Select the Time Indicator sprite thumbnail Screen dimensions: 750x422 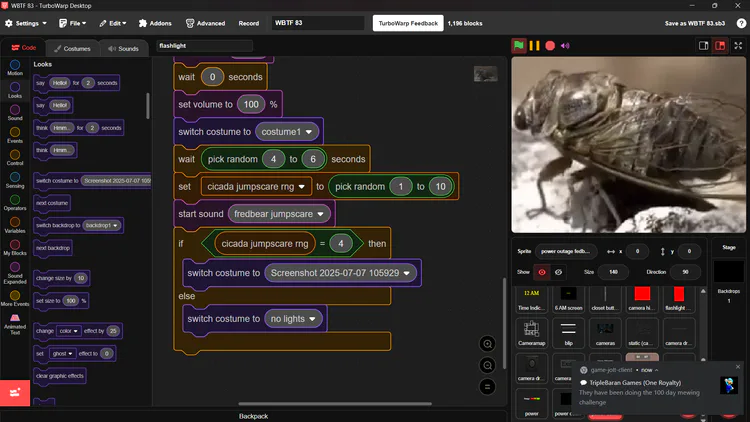531,299
